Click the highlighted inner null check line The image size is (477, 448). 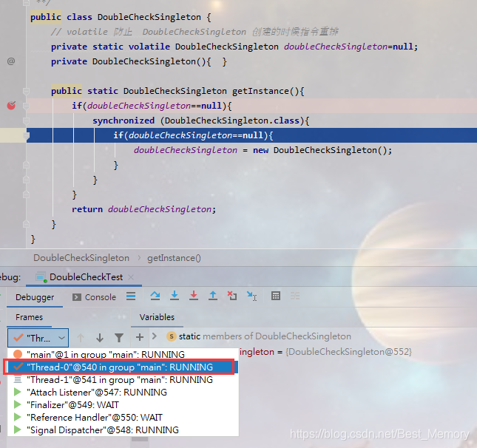[x=251, y=135]
